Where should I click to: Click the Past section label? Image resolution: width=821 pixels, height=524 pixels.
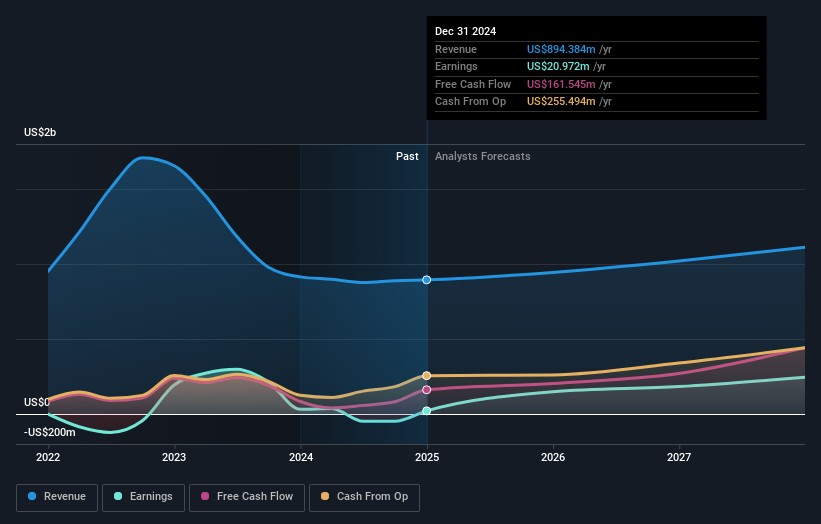click(x=407, y=157)
